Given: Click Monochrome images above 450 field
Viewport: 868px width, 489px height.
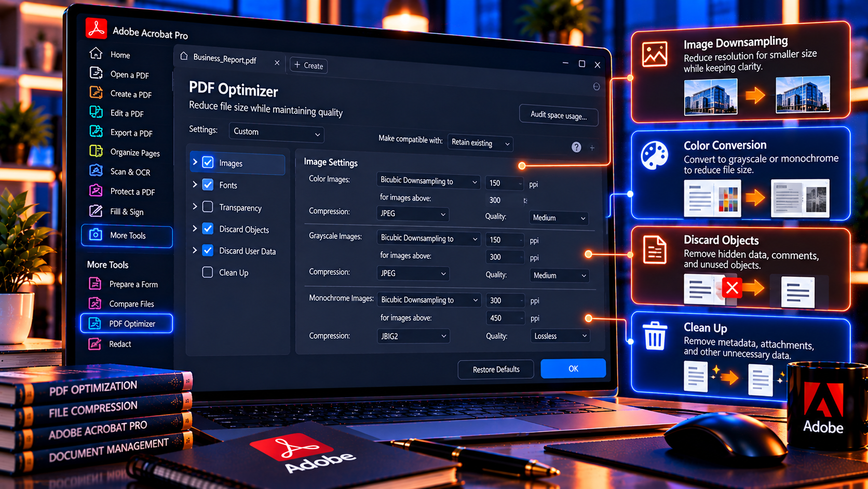Looking at the screenshot, I should click(x=505, y=318).
